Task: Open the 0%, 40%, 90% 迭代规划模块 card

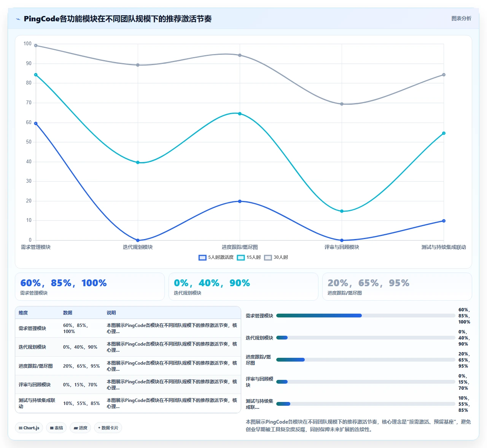Action: coord(243,287)
